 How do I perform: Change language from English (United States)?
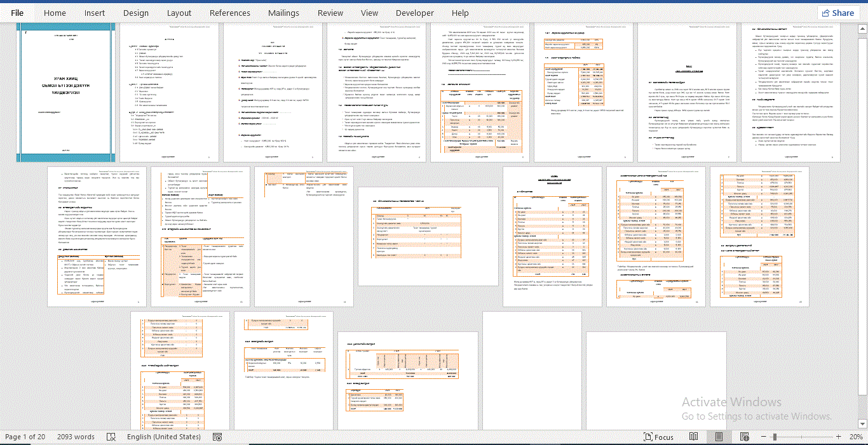(164, 437)
